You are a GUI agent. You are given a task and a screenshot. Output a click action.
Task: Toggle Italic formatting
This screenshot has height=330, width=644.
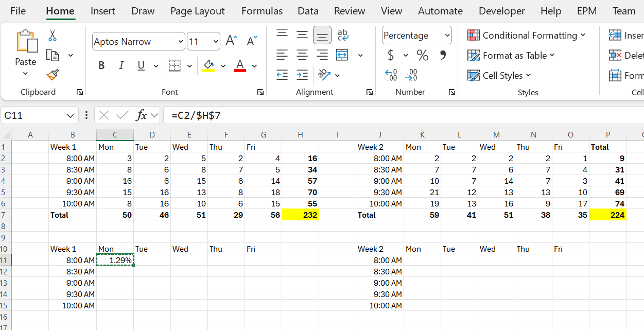point(121,65)
